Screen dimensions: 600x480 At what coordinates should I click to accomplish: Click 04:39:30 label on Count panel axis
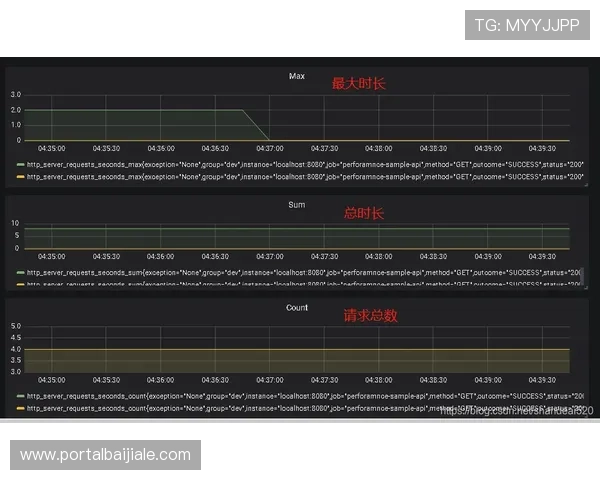542,380
